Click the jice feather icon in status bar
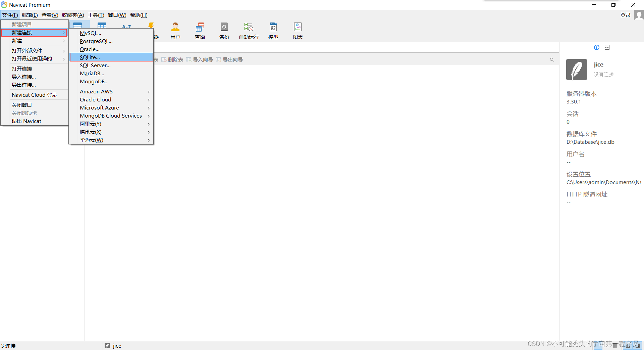644x350 pixels. pyautogui.click(x=107, y=346)
